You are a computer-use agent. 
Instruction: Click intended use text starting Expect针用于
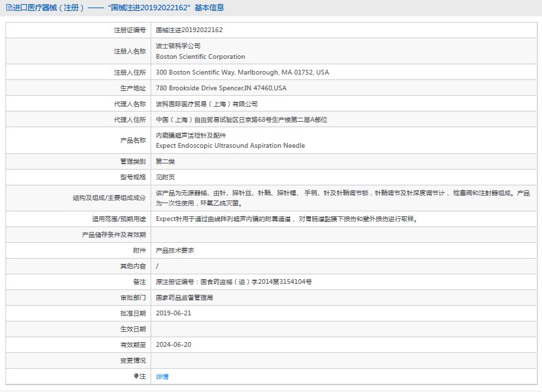(x=287, y=219)
